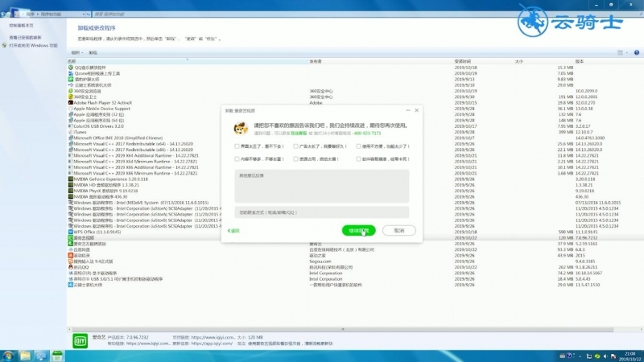Close the iQIYI uninstall dialog
644x362 pixels.
click(416, 110)
